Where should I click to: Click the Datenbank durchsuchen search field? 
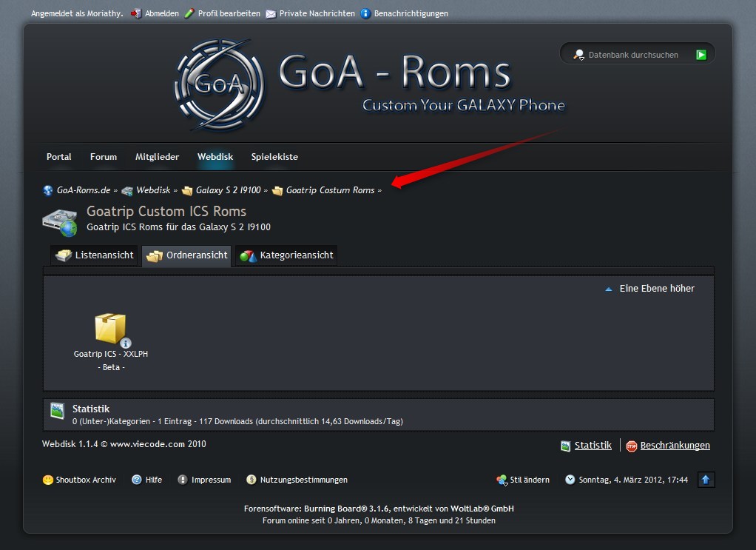pyautogui.click(x=636, y=55)
